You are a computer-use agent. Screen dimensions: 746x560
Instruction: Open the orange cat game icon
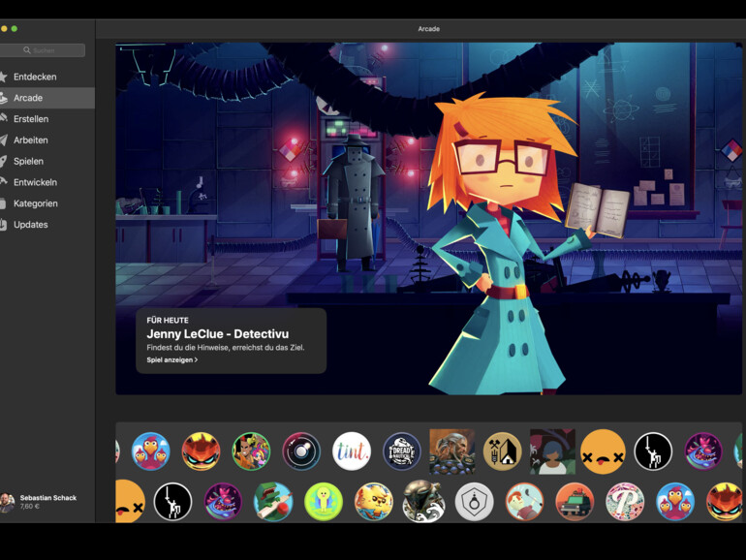pos(373,502)
